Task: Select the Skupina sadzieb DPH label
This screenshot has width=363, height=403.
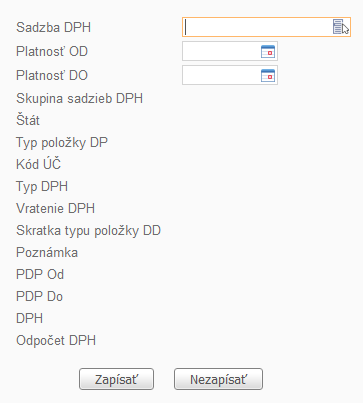Action: click(x=79, y=99)
